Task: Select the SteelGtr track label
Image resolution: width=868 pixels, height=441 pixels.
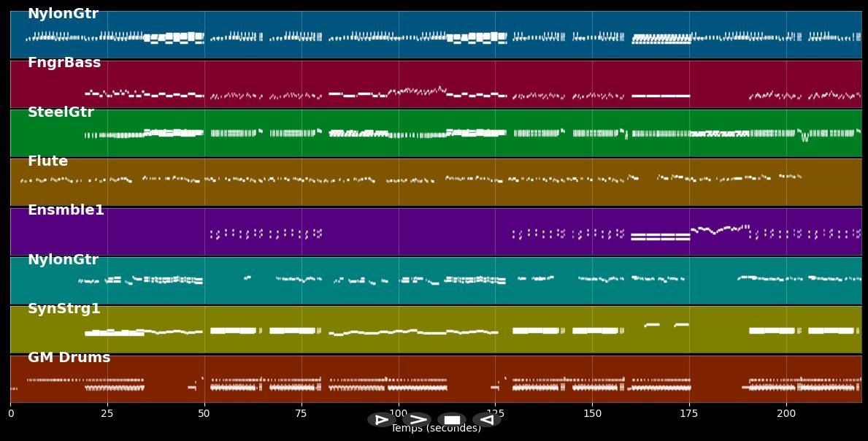Action: (61, 112)
